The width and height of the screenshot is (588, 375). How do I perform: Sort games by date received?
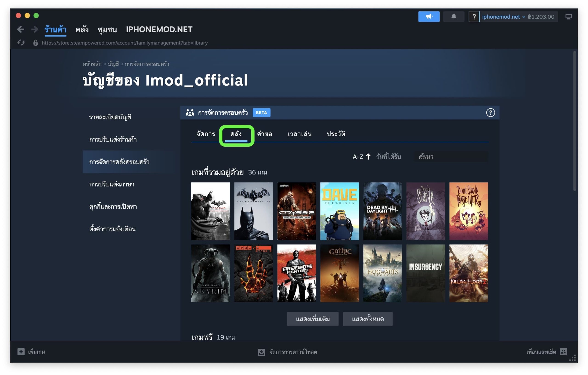click(388, 156)
